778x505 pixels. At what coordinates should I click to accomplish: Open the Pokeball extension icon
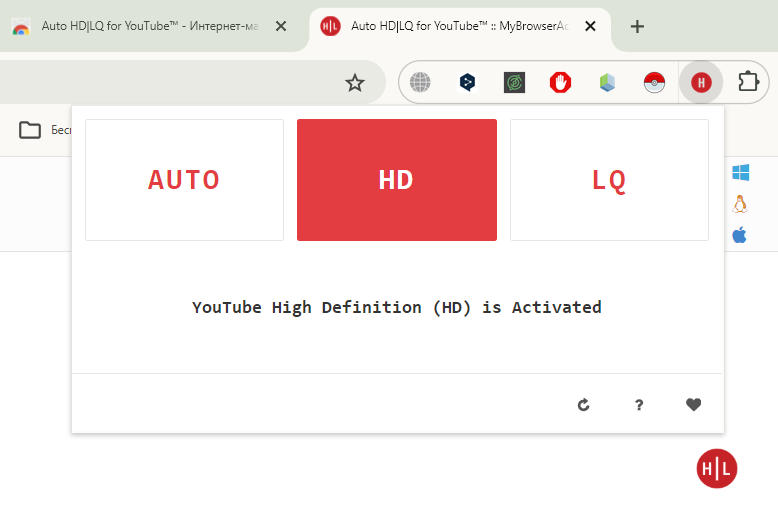pyautogui.click(x=654, y=83)
